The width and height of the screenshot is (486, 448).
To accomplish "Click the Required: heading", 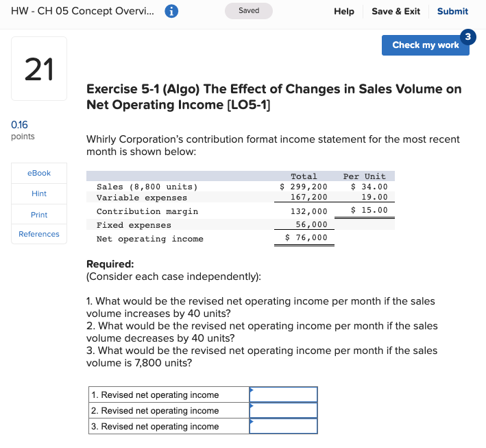I will click(x=110, y=264).
